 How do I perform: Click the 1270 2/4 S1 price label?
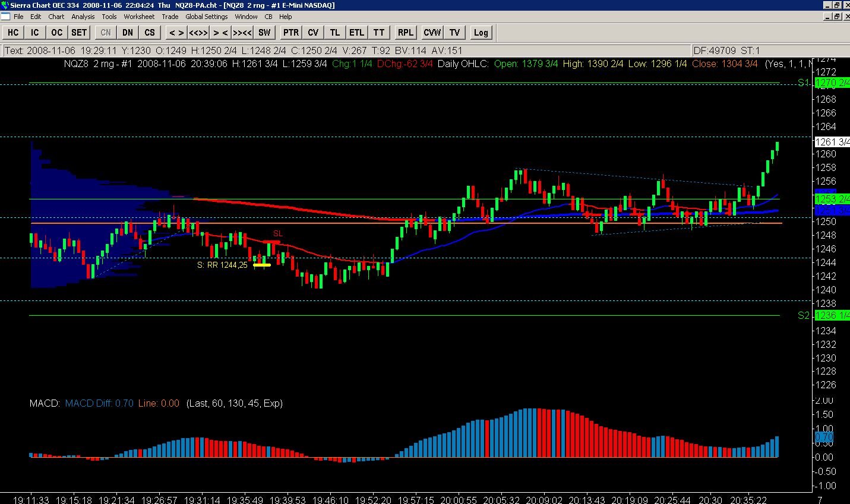tap(832, 83)
